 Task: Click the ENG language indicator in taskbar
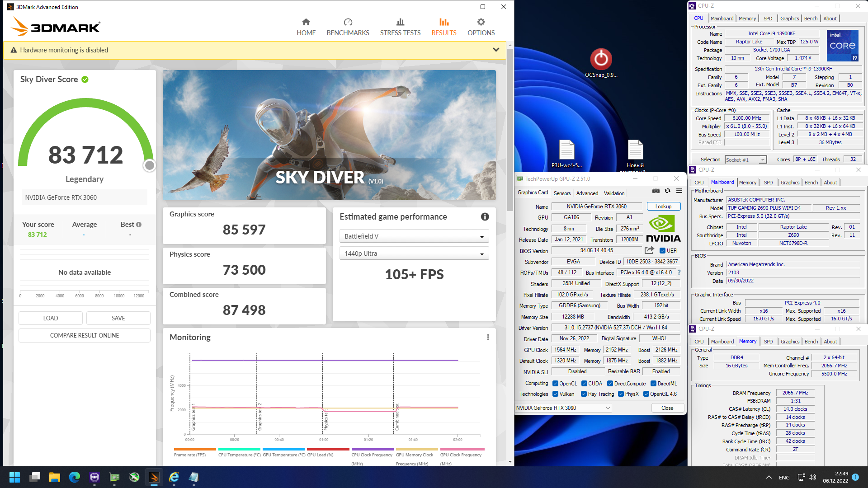784,478
